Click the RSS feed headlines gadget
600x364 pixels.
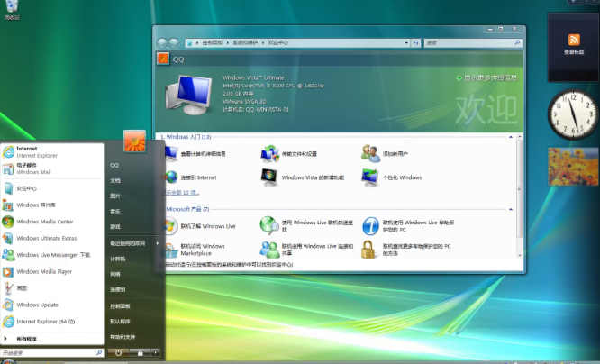pos(573,44)
